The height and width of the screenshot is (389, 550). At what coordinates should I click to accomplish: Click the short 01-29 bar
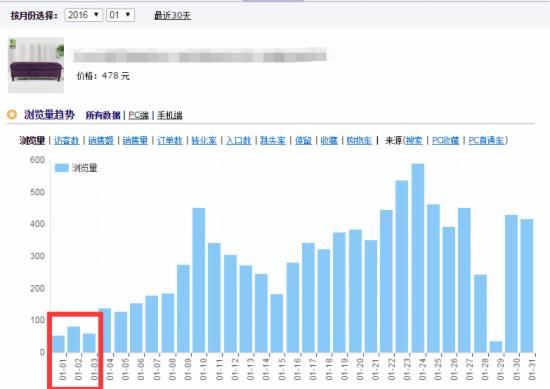pyautogui.click(x=496, y=347)
